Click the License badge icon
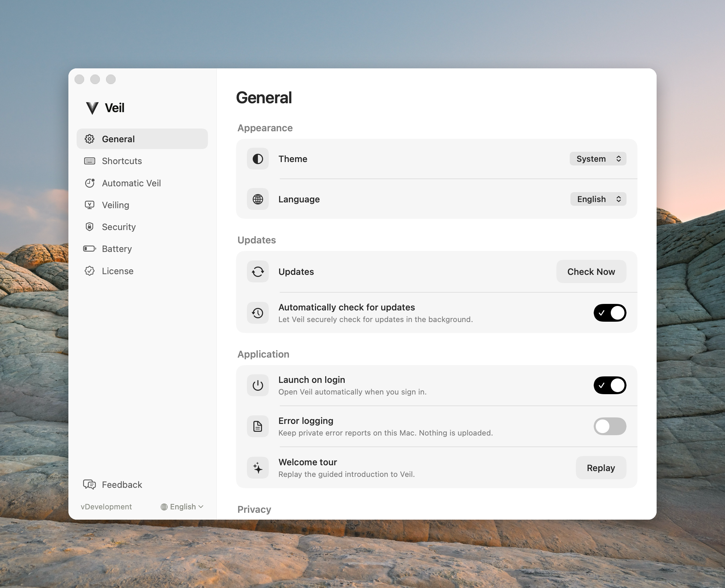This screenshot has width=725, height=588. click(90, 271)
